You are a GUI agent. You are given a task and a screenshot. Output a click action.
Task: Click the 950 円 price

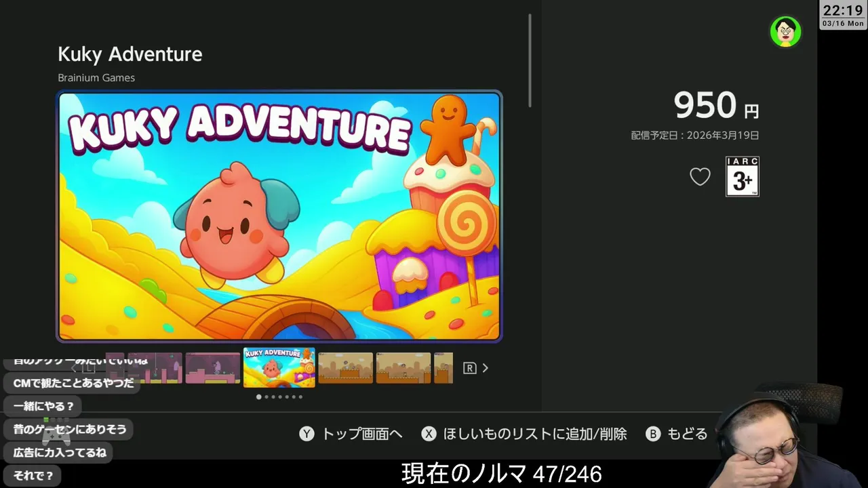716,106
